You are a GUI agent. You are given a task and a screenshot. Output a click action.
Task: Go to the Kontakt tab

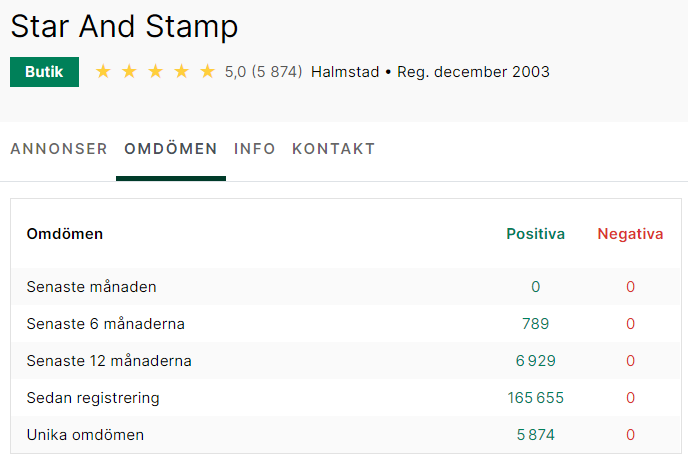pyautogui.click(x=333, y=149)
